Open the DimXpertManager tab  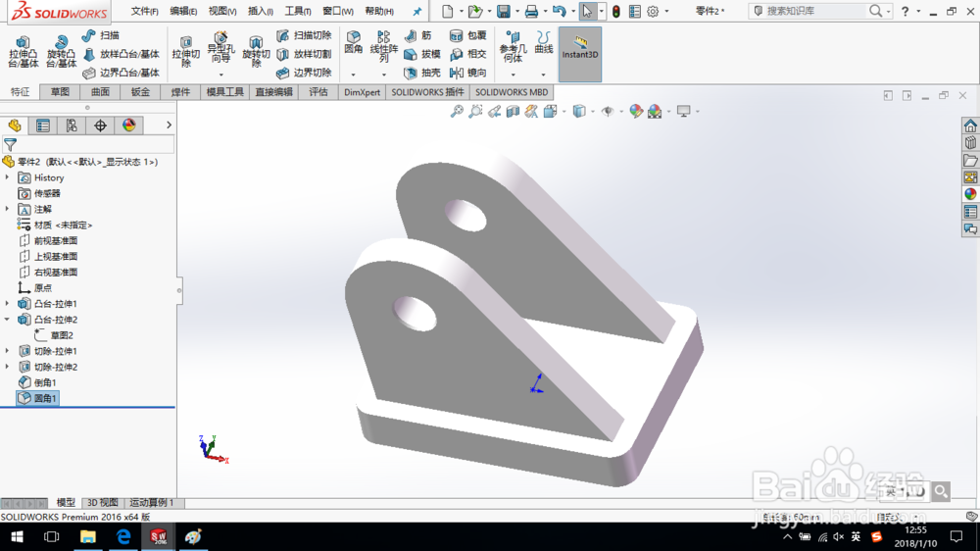click(100, 125)
